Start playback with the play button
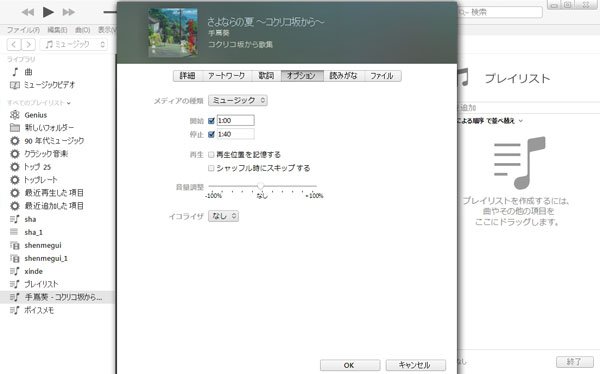This screenshot has height=374, width=600. (48, 12)
